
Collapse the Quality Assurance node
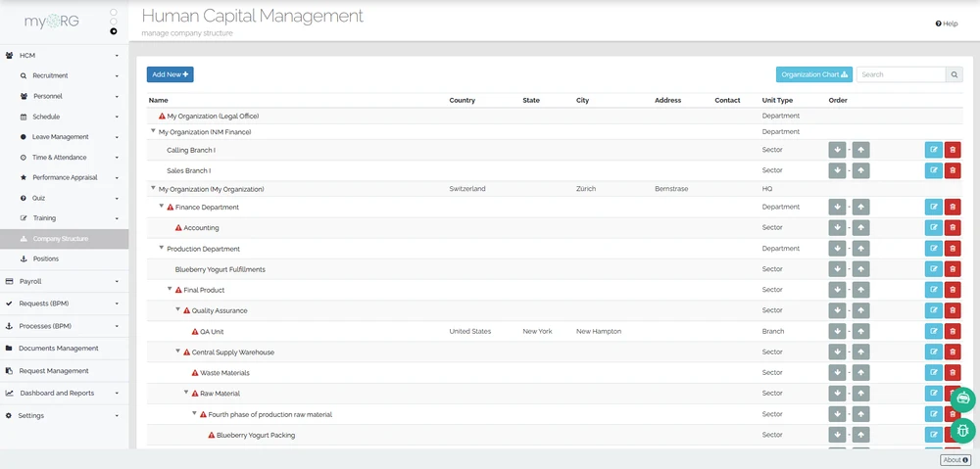pyautogui.click(x=177, y=309)
